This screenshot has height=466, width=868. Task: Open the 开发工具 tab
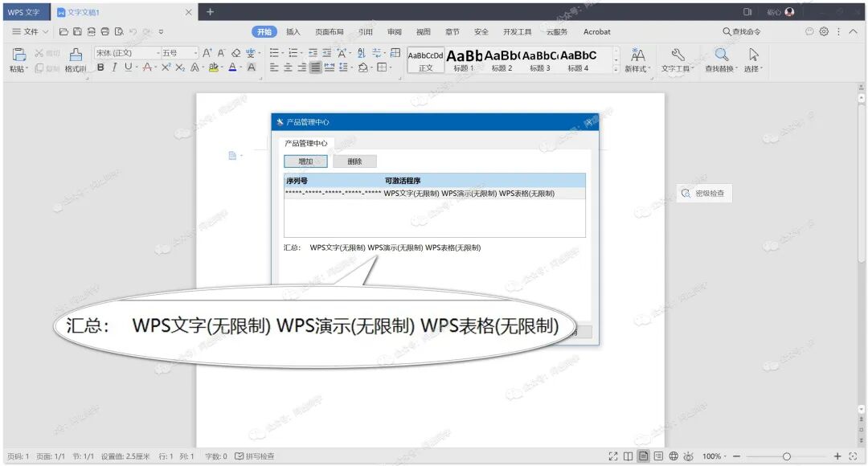coord(517,31)
